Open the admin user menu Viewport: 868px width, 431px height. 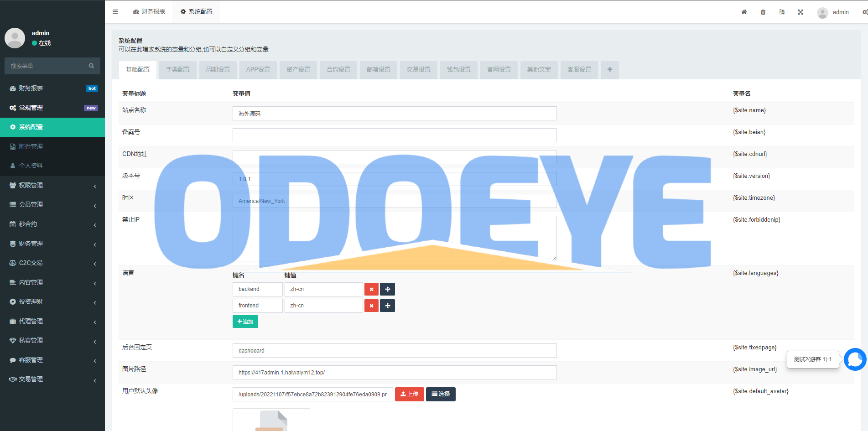tap(833, 12)
